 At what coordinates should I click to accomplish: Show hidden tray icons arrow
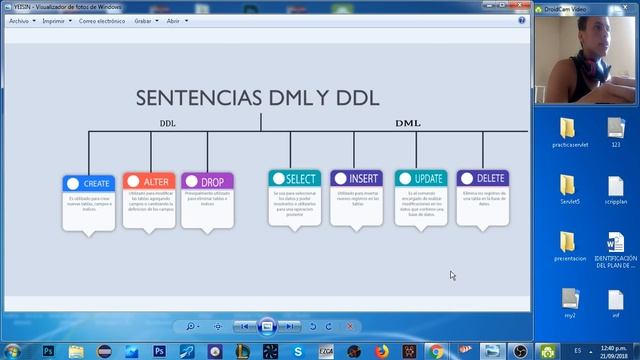(x=591, y=351)
